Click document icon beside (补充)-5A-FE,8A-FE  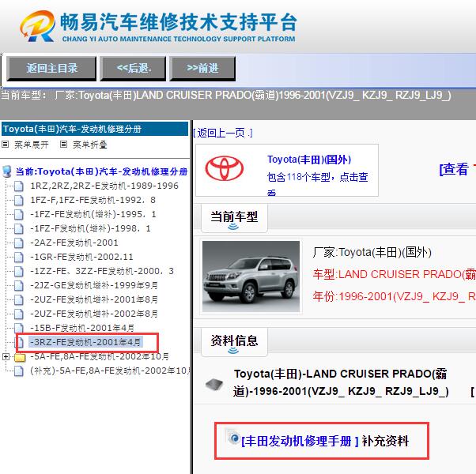(x=19, y=371)
